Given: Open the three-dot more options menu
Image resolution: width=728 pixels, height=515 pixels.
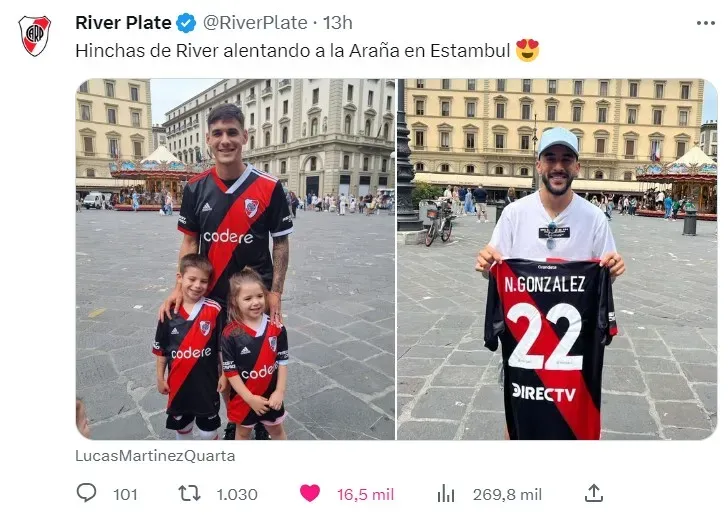Looking at the screenshot, I should 705,23.
